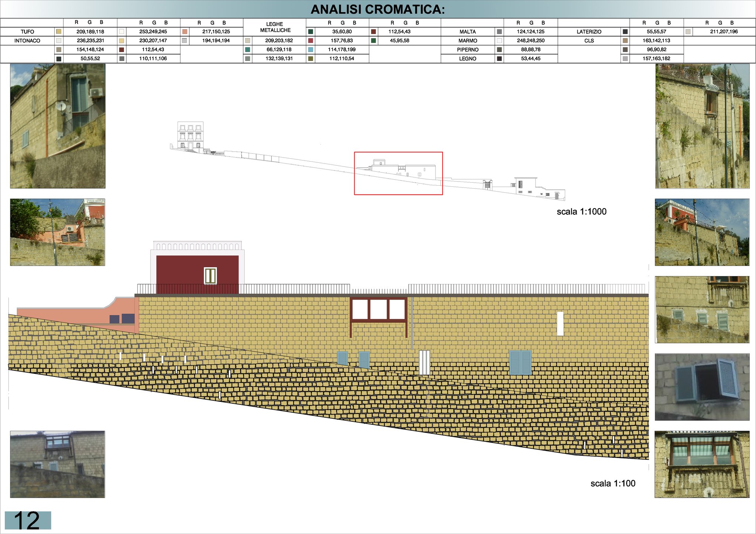Open the blue shutter window photo thumbnail

702,387
